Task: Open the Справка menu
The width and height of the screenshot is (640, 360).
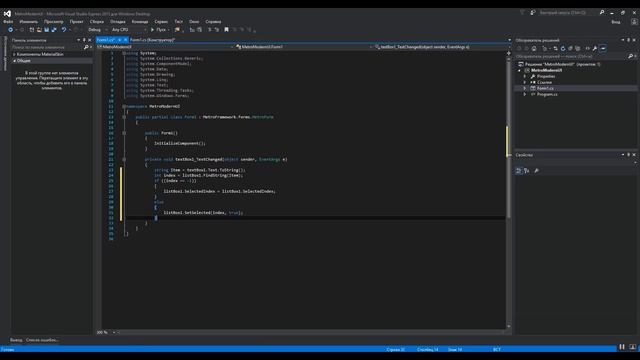Action: click(x=213, y=22)
